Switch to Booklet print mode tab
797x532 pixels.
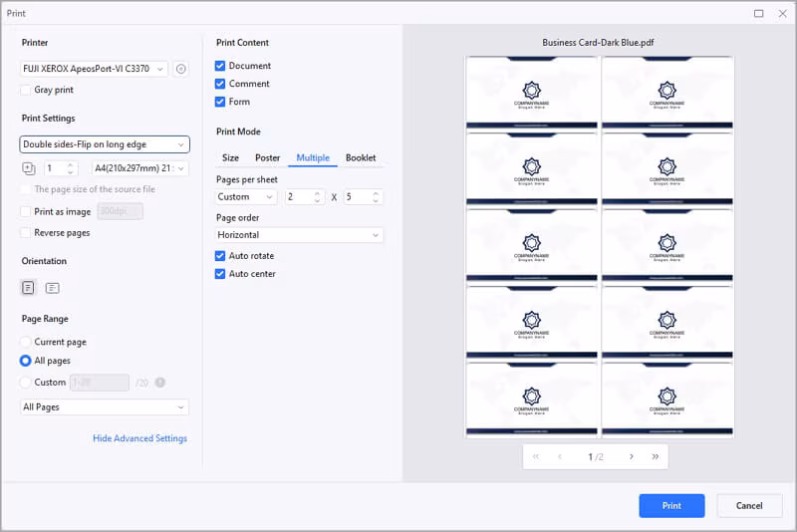pos(361,157)
